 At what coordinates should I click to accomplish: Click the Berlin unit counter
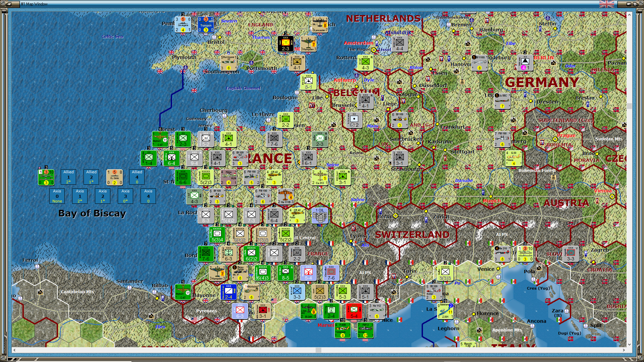click(525, 63)
